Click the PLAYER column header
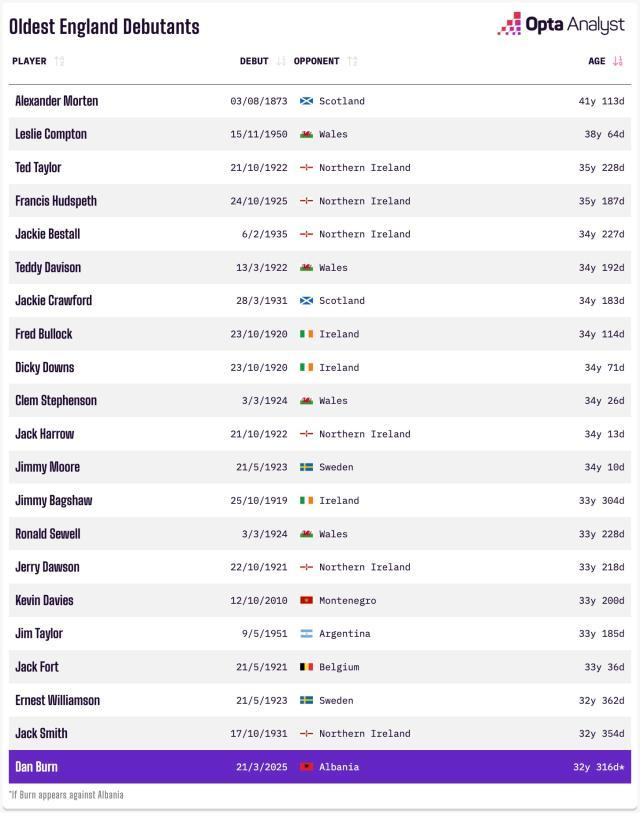This screenshot has width=640, height=813. click(29, 61)
